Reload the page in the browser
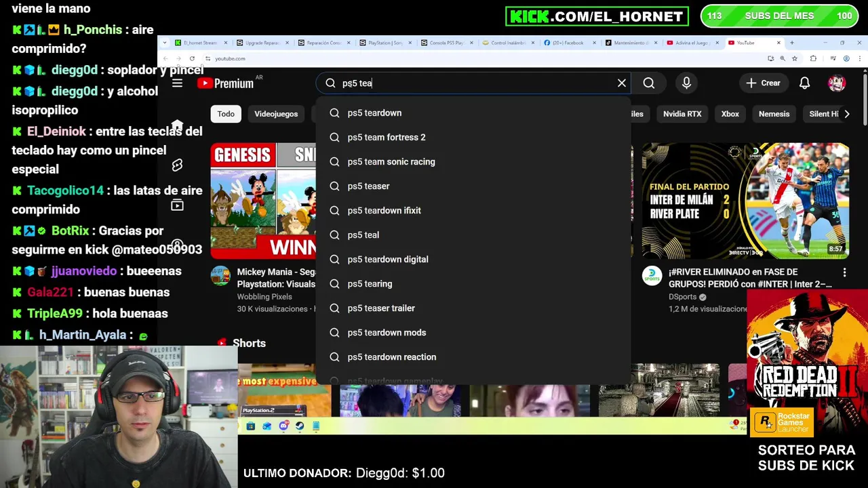 [x=192, y=59]
